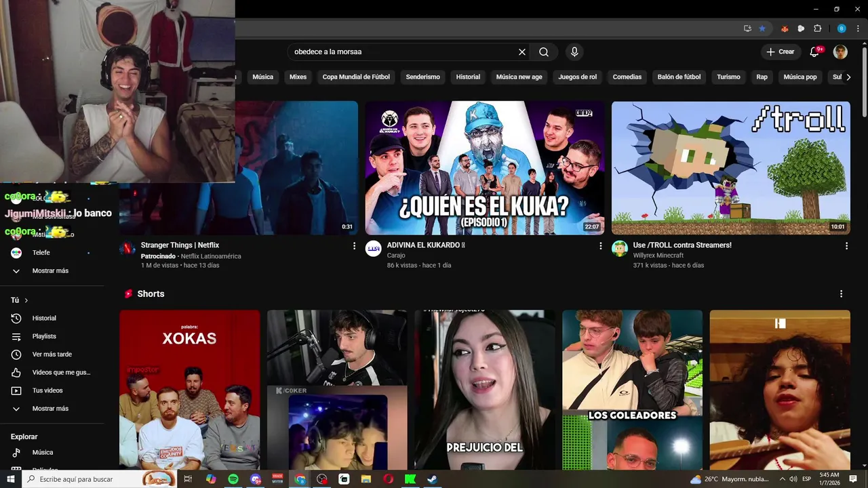Open the Tú section chevron

click(26, 300)
